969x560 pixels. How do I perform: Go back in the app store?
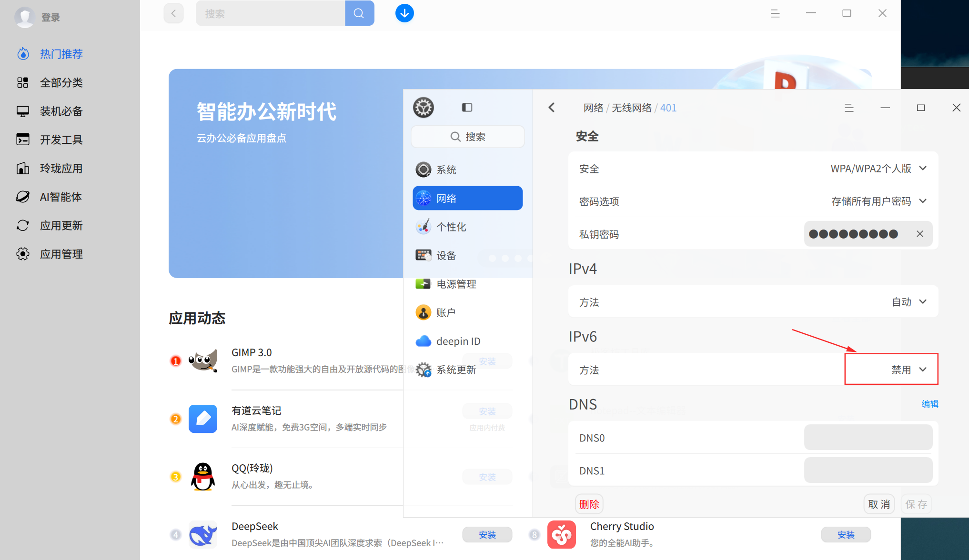coord(173,13)
